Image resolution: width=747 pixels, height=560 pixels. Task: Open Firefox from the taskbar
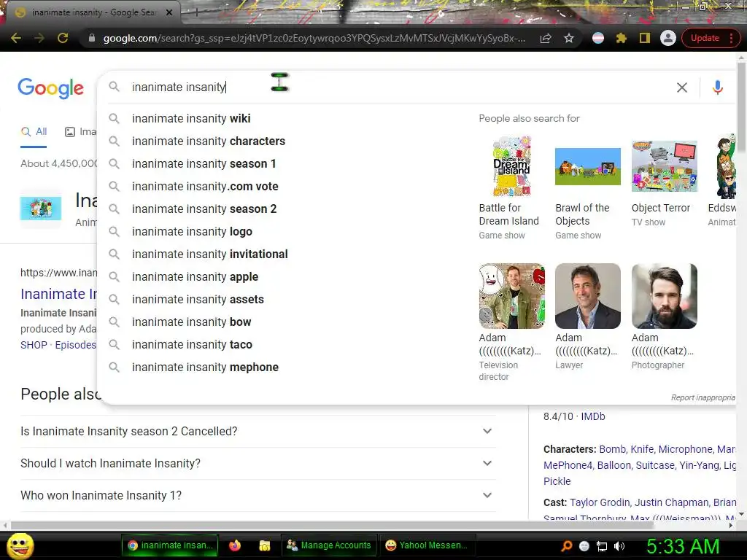click(235, 545)
